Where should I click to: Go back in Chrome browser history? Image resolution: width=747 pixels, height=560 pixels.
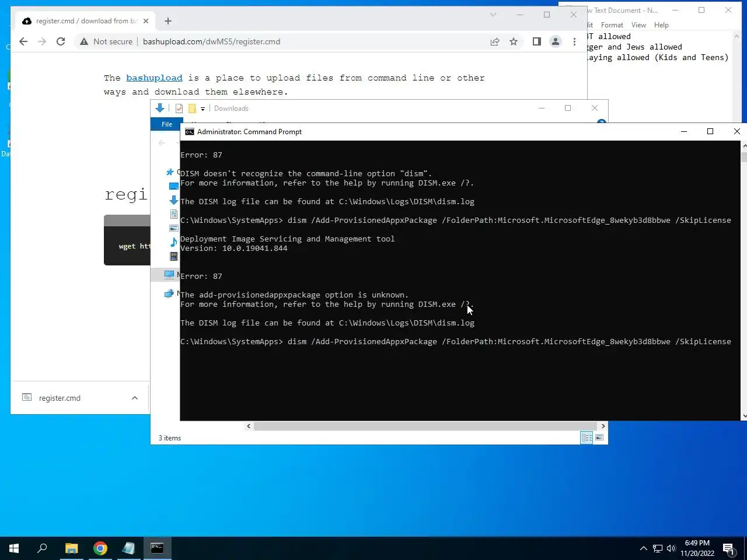click(23, 41)
